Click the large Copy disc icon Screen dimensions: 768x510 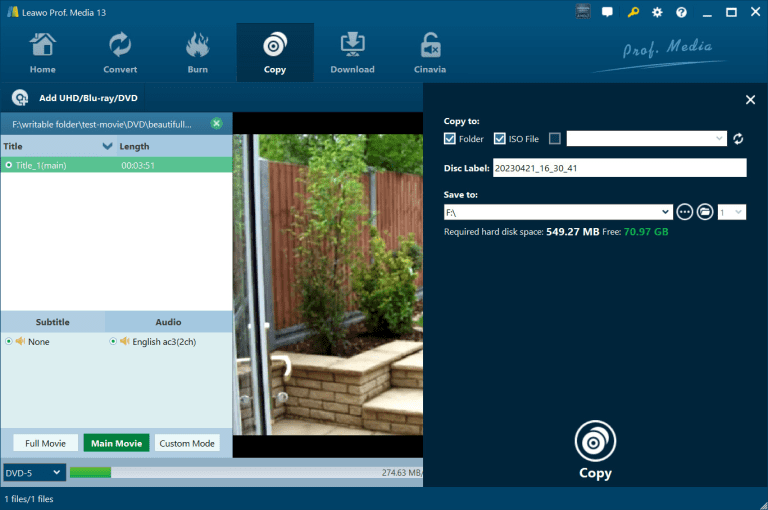pos(595,441)
